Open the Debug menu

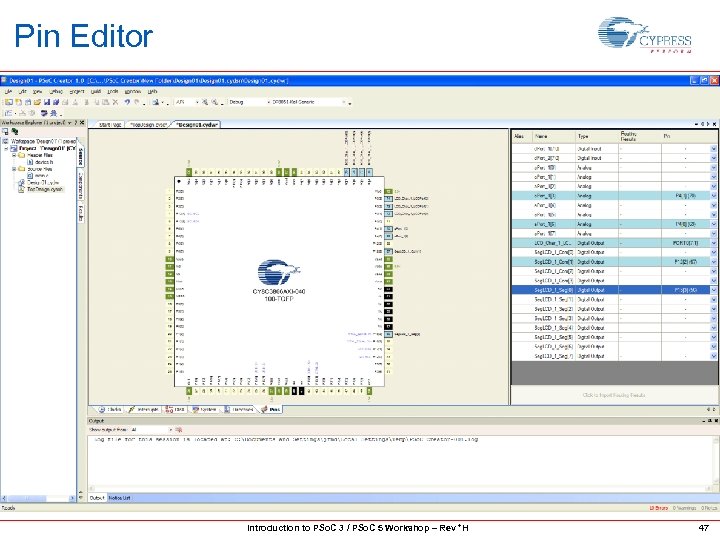point(56,91)
